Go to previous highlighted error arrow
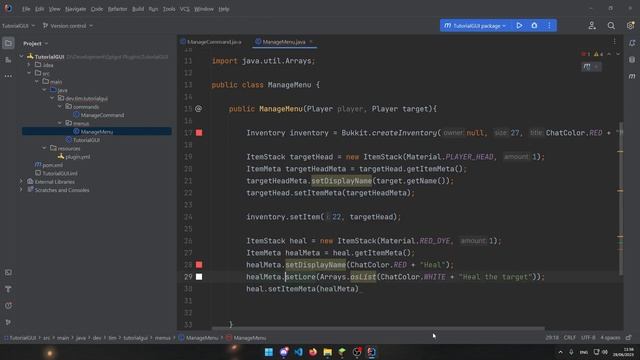This screenshot has height=360, width=640. coord(609,54)
